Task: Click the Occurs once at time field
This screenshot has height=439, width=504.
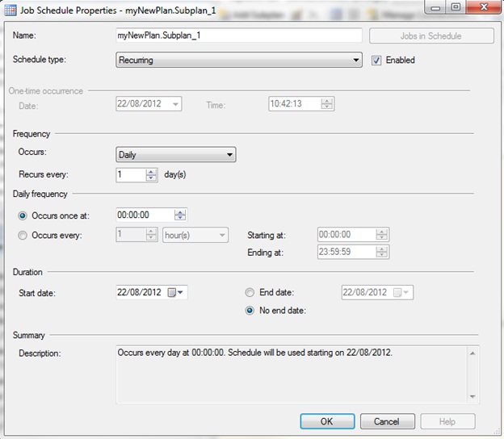Action: [144, 215]
